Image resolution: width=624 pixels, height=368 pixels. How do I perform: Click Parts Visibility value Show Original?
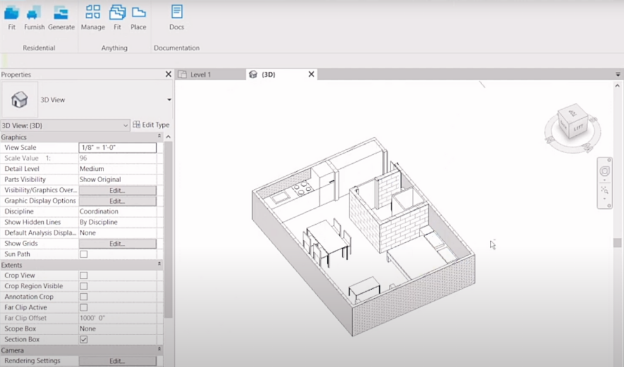100,179
